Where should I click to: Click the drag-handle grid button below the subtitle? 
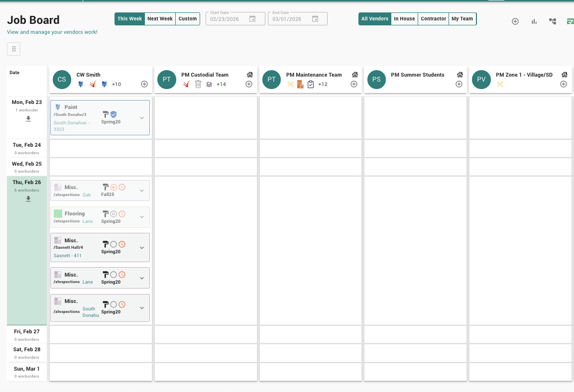click(x=13, y=49)
